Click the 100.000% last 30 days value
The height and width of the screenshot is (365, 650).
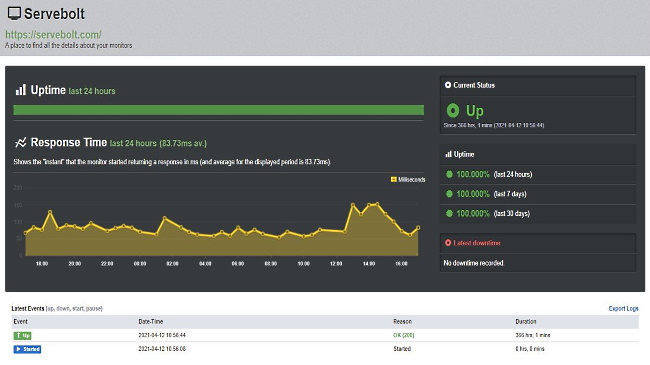(473, 214)
